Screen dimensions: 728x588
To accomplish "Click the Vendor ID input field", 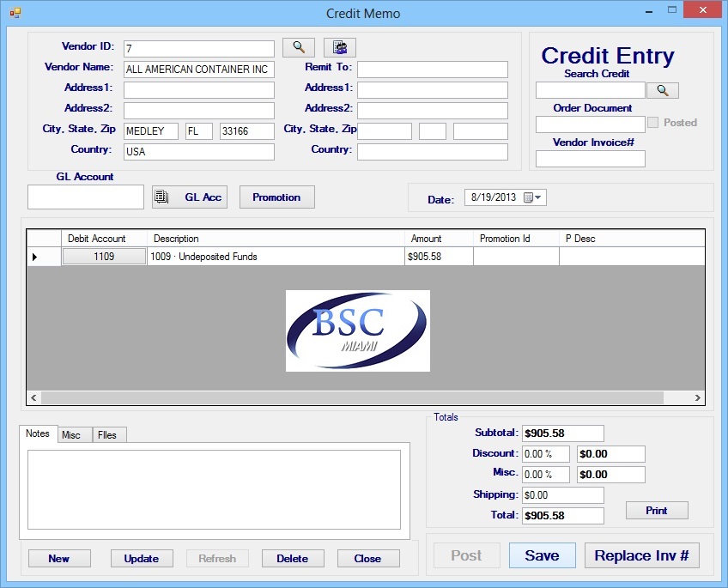I will [198, 49].
